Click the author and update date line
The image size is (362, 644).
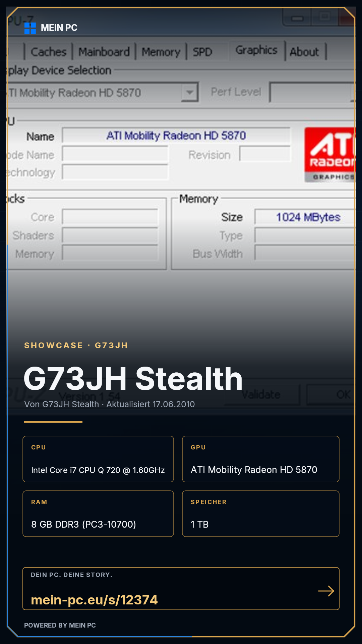[x=109, y=404]
